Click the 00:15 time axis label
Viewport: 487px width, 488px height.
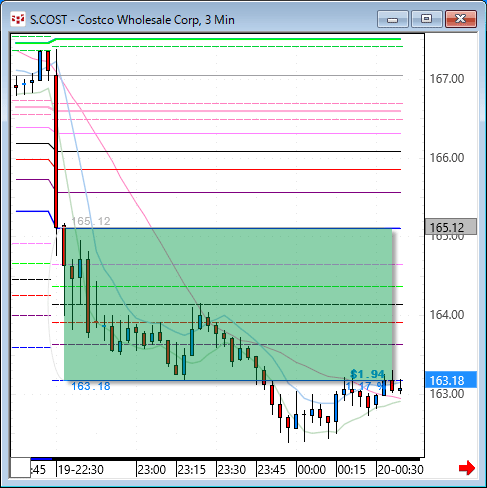[x=352, y=470]
